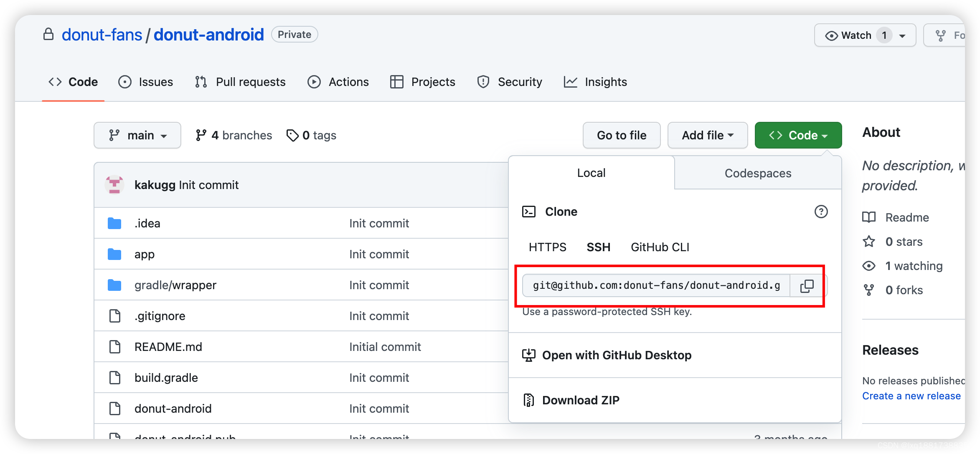Open the gradle/wrapper folder name

175,285
